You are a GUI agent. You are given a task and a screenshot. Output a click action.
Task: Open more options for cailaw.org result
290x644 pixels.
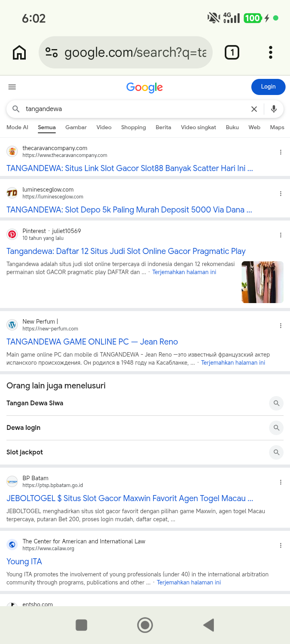281,545
